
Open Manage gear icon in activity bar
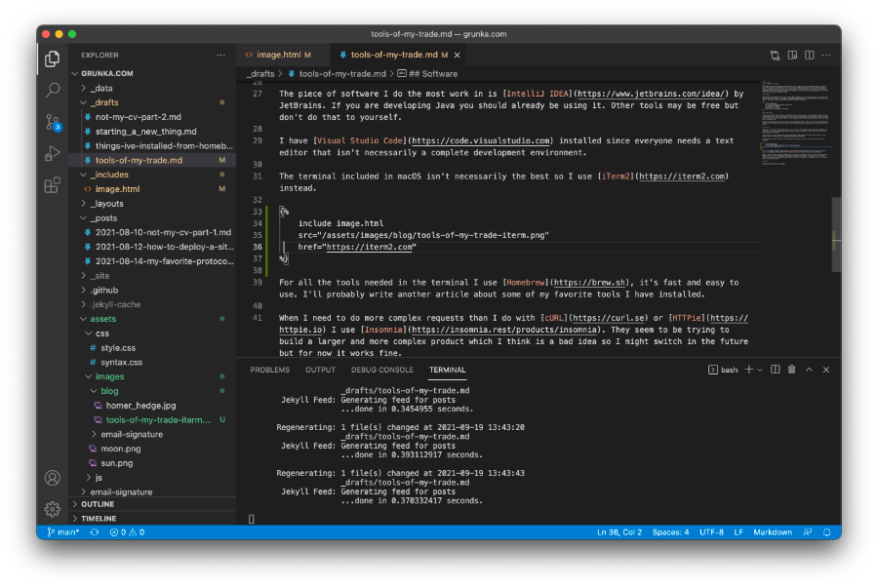click(52, 509)
